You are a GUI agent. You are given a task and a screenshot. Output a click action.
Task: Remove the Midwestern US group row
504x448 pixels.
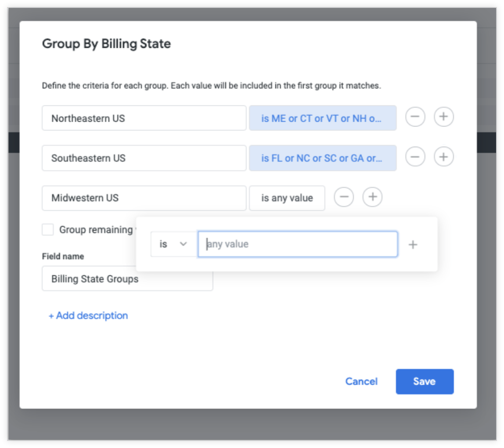point(344,198)
